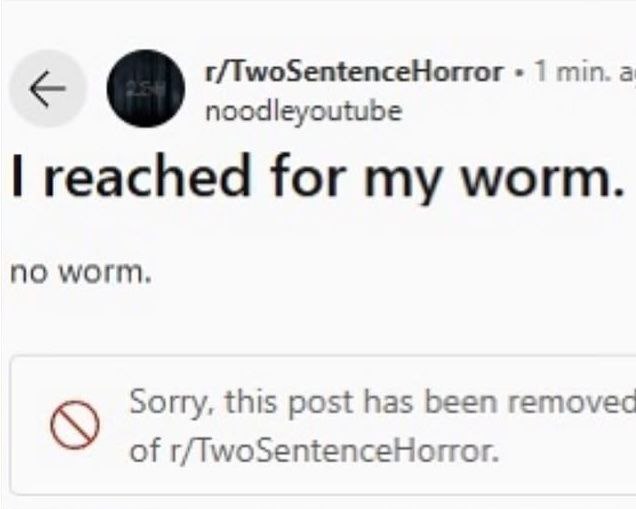The height and width of the screenshot is (509, 636).
Task: Click the gray circle behind back arrow
Action: (47, 88)
